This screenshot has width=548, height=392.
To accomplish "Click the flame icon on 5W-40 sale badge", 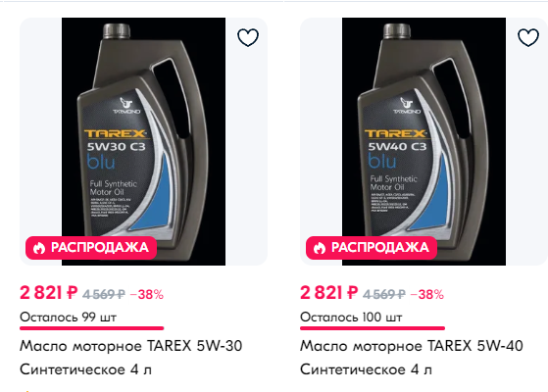I will (320, 248).
